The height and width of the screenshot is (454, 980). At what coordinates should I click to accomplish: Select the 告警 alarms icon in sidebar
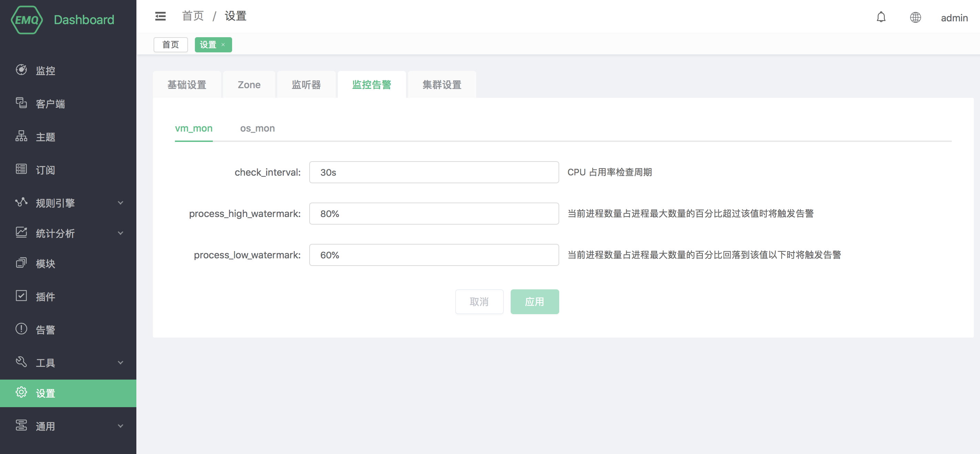22,330
